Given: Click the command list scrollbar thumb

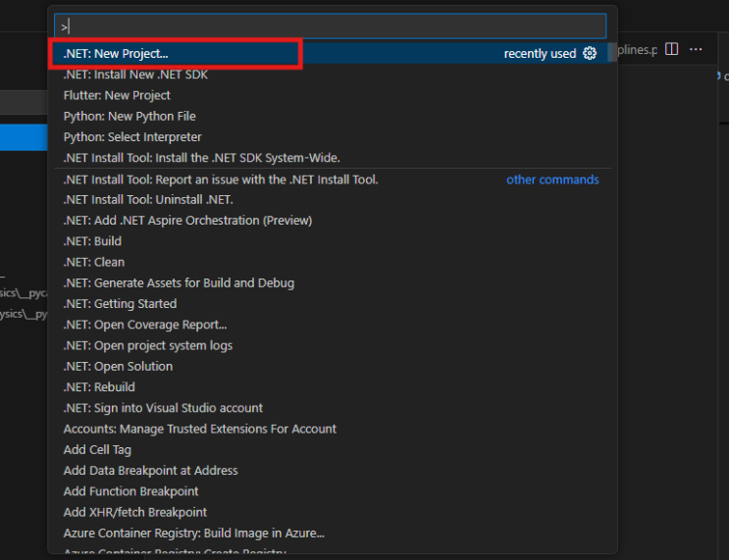Looking at the screenshot, I should pyautogui.click(x=612, y=52).
